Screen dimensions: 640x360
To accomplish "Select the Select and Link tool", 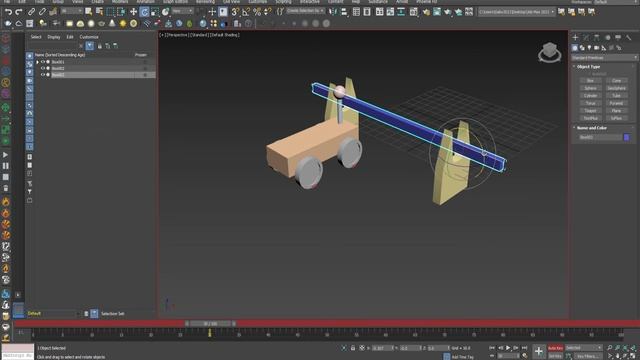I will point(31,12).
